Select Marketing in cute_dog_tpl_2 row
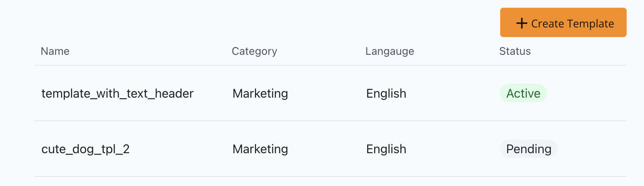The height and width of the screenshot is (186, 644). coord(260,149)
